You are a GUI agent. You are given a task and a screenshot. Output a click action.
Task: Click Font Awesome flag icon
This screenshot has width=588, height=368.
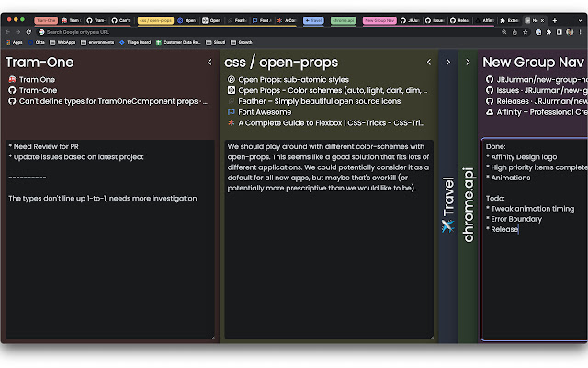click(x=232, y=111)
